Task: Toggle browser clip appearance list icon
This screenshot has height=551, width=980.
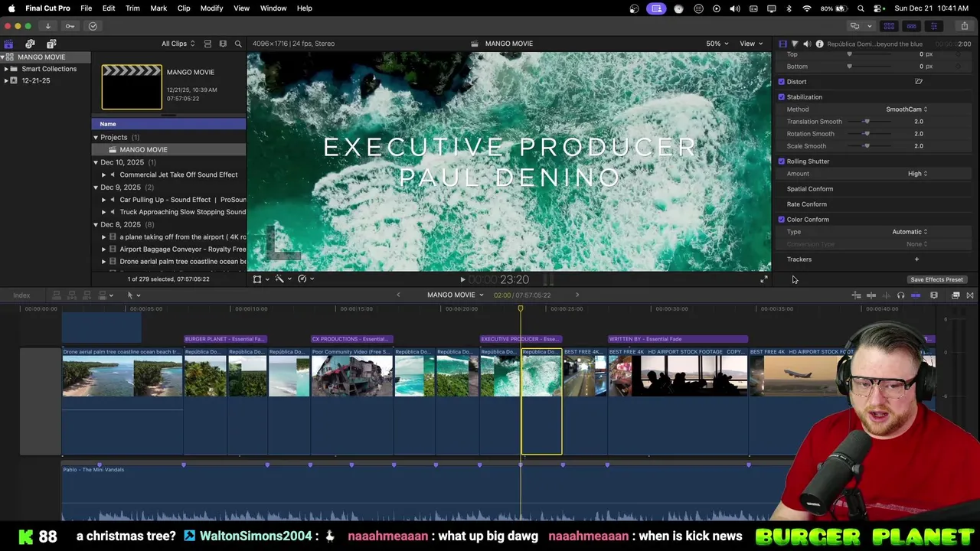Action: pyautogui.click(x=207, y=44)
